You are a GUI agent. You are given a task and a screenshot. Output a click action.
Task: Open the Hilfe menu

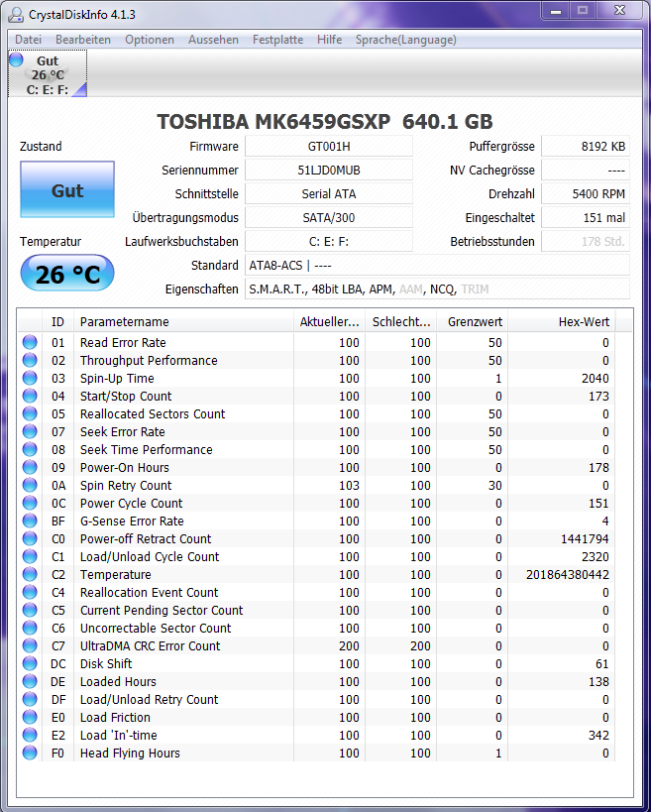tap(330, 40)
